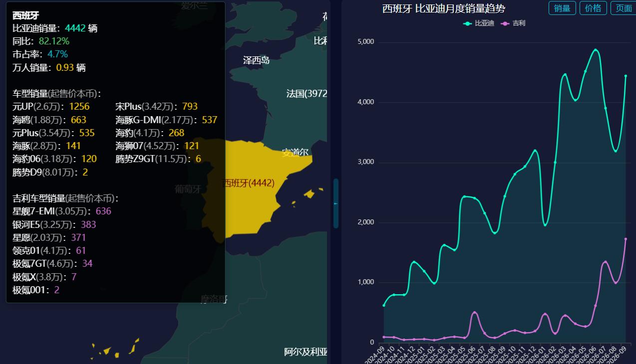Click the 领克01(4.1万) 61 row

click(49, 250)
